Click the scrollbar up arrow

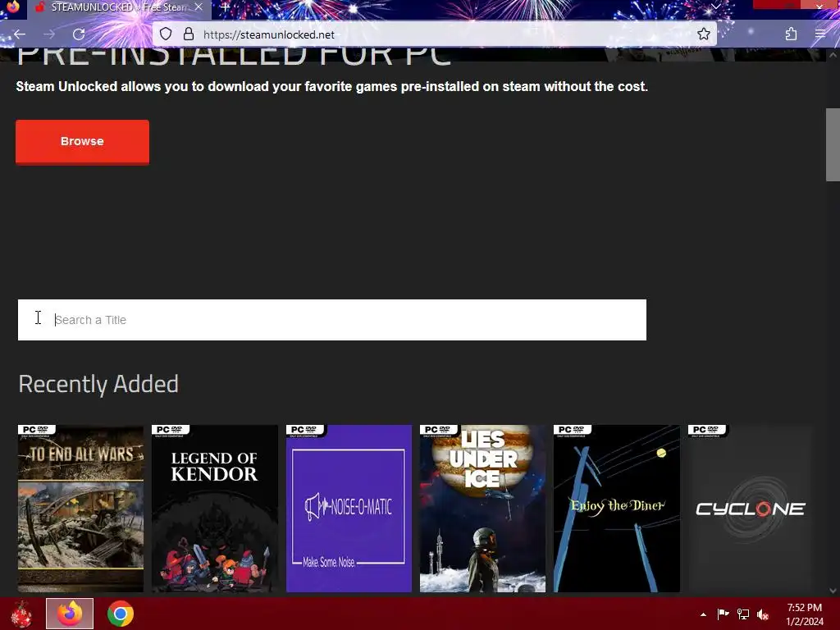point(833,55)
